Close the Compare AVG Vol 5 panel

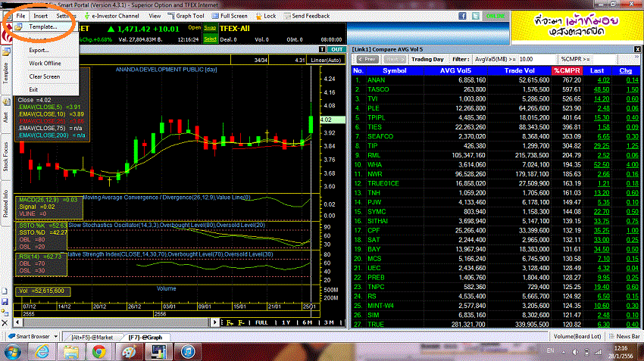pos(637,49)
